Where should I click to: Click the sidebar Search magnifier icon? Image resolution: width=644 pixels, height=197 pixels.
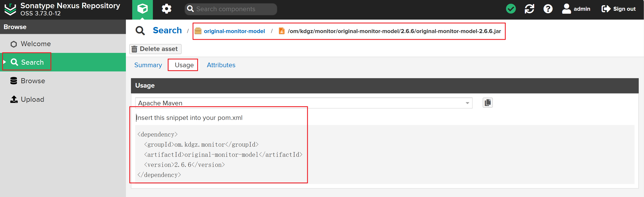[x=14, y=62]
